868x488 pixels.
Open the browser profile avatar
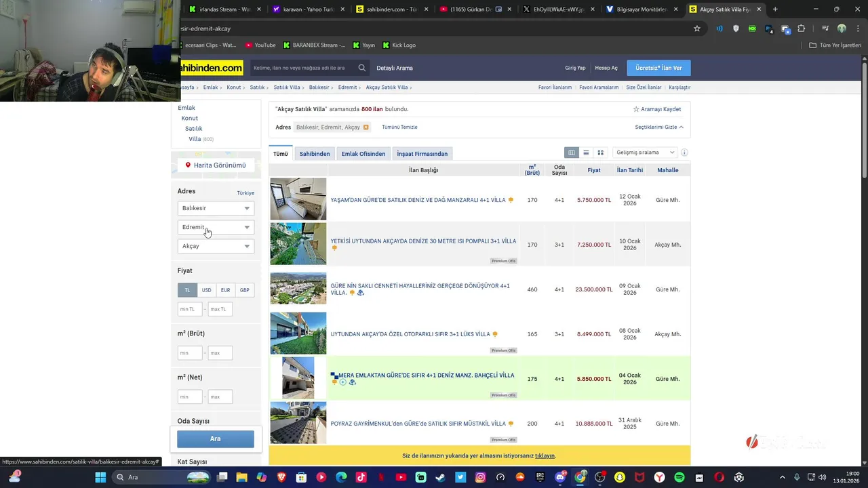point(842,28)
